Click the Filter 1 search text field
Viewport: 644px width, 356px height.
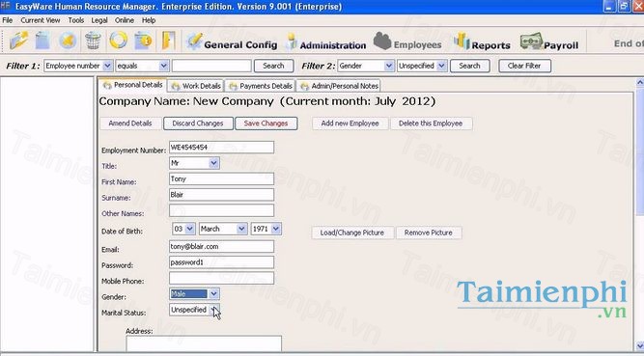coord(211,66)
